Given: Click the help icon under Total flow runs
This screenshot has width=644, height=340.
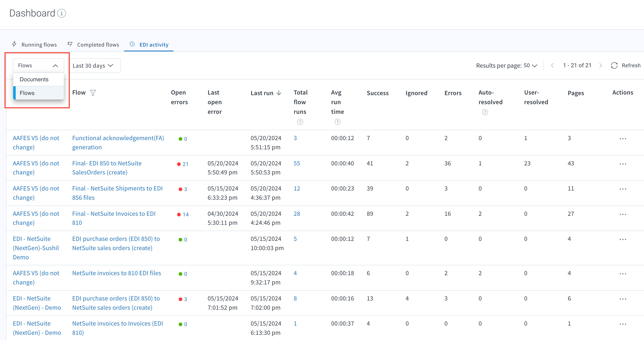Looking at the screenshot, I should pos(300,122).
